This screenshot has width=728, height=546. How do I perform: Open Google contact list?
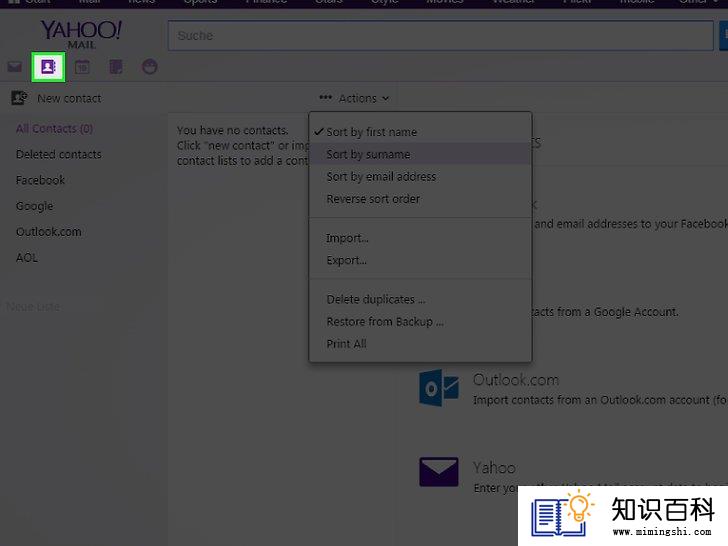(34, 206)
